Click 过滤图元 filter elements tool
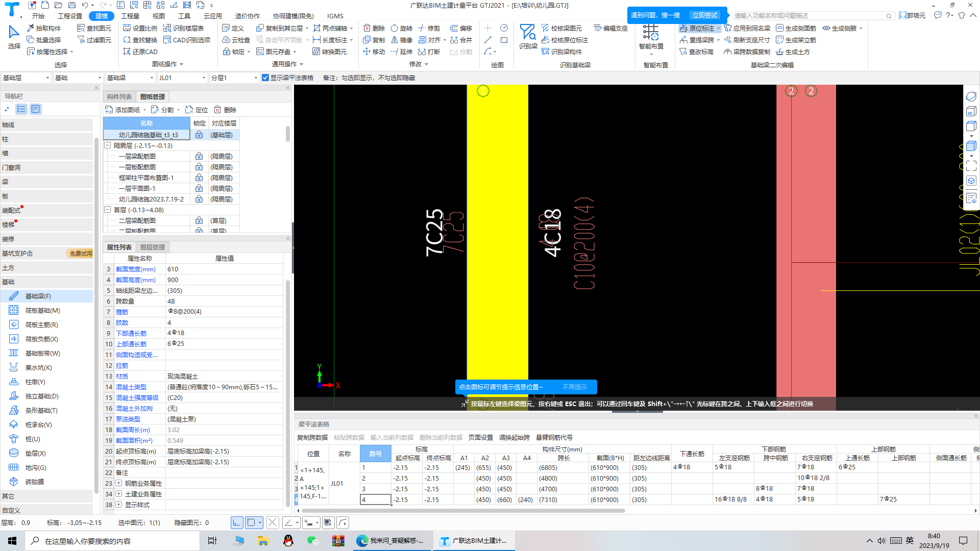The height and width of the screenshot is (551, 980). pos(94,40)
